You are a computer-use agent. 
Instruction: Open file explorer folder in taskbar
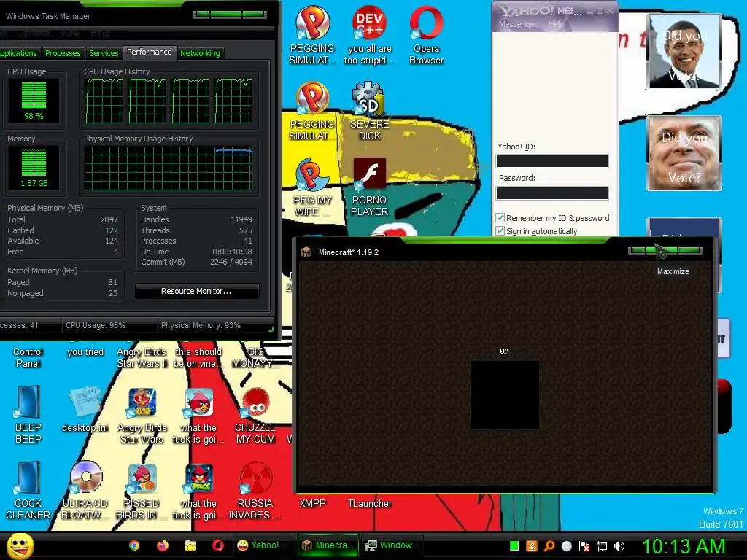click(x=190, y=545)
